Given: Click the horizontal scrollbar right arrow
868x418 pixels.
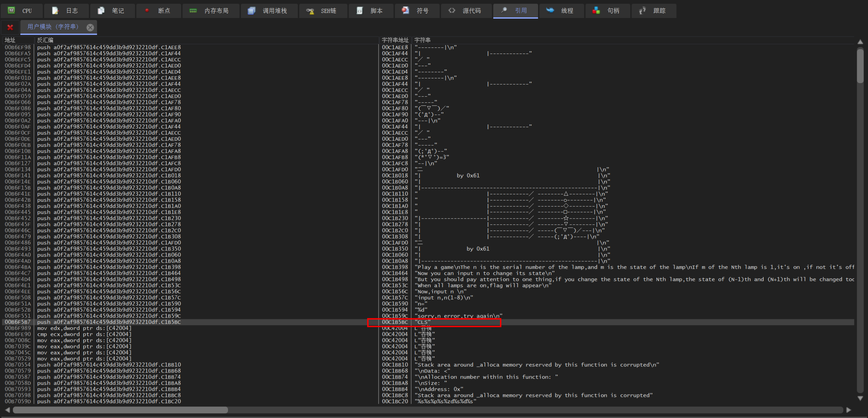Looking at the screenshot, I should 848,410.
